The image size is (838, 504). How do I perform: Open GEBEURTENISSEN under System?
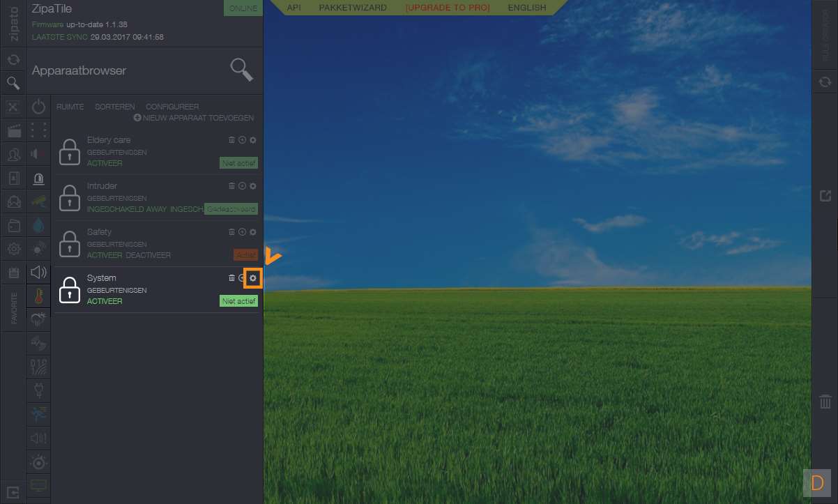click(117, 290)
